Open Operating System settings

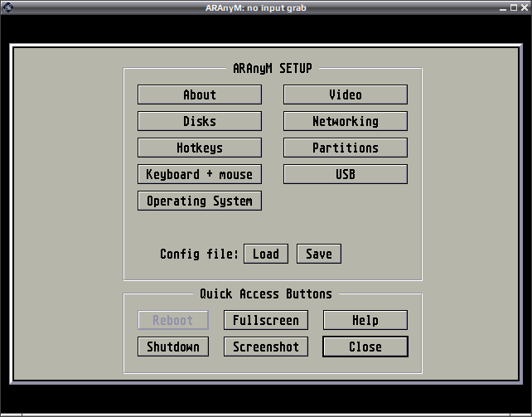pos(200,201)
